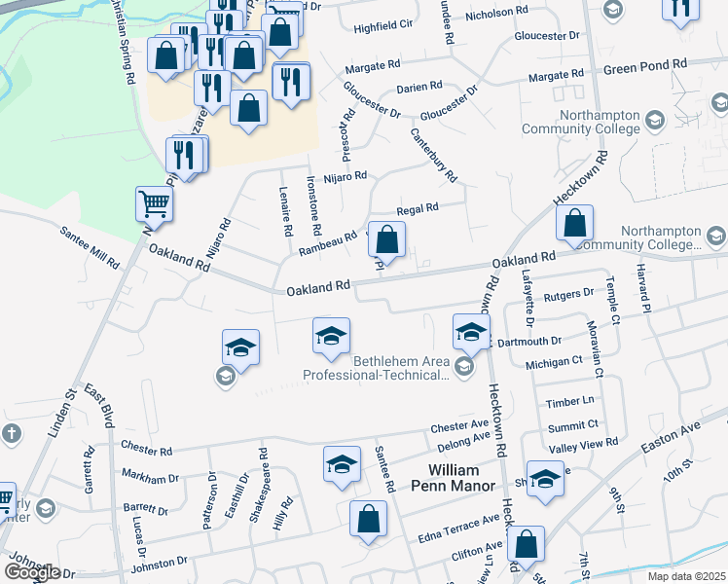This screenshot has height=584, width=728.
Task: Click the Patterson Dr street label
Action: click(209, 500)
